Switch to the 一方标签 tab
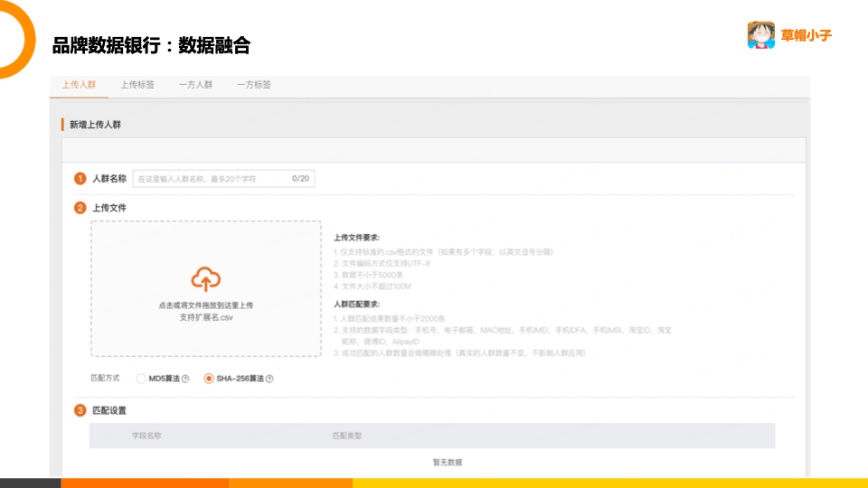This screenshot has width=868, height=488. [254, 85]
